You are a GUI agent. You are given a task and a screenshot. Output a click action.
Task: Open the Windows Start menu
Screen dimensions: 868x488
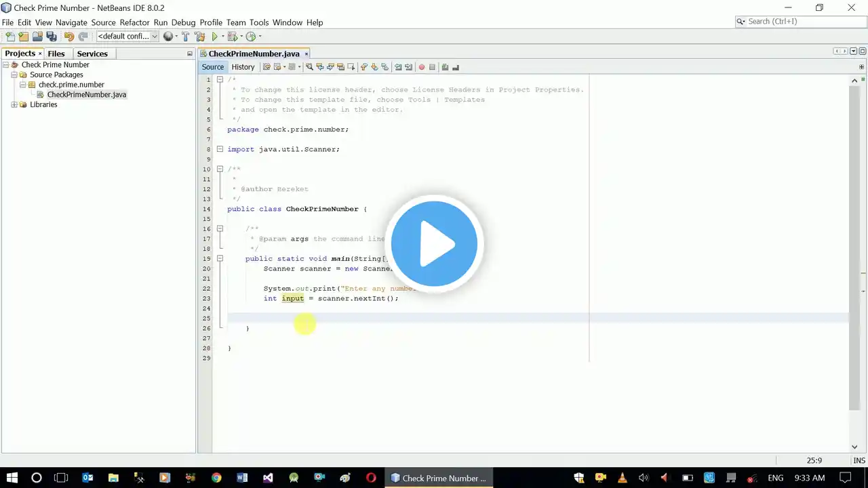coord(12,478)
